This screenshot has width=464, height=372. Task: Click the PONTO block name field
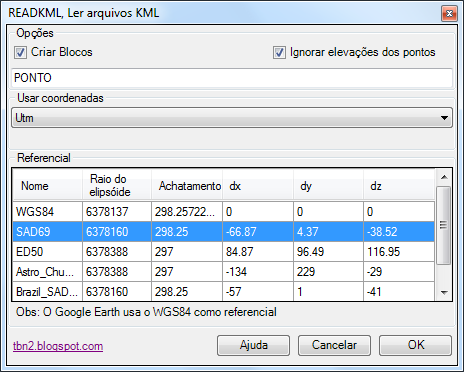232,78
